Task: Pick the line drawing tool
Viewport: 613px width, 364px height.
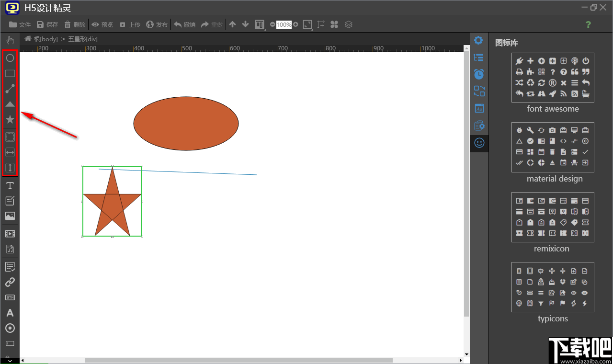Action: tap(10, 89)
